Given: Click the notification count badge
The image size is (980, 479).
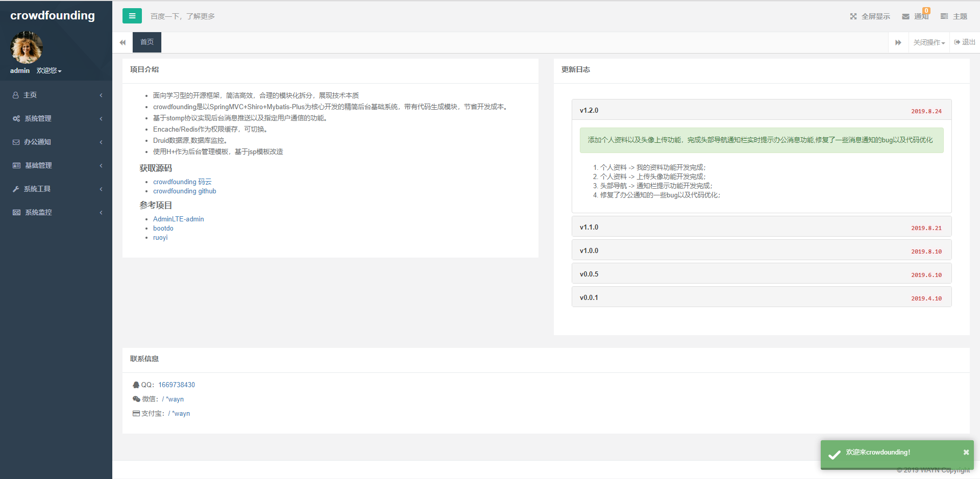Looking at the screenshot, I should tap(926, 11).
